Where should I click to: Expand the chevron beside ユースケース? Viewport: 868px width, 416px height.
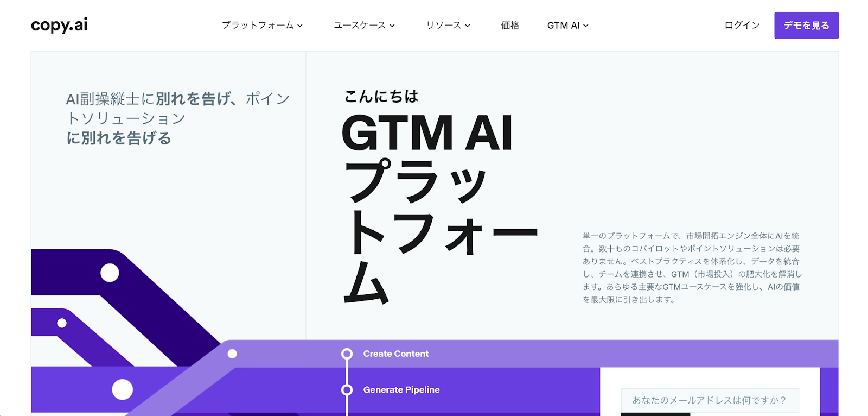[392, 26]
